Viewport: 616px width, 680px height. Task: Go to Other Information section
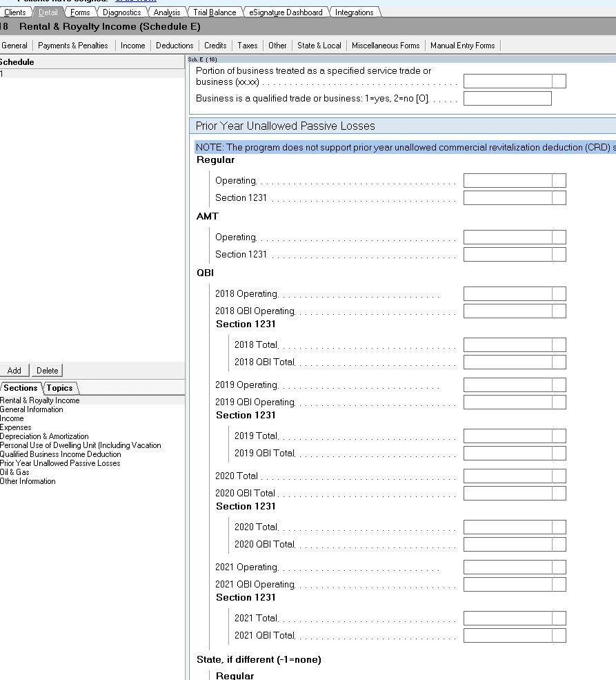28,481
